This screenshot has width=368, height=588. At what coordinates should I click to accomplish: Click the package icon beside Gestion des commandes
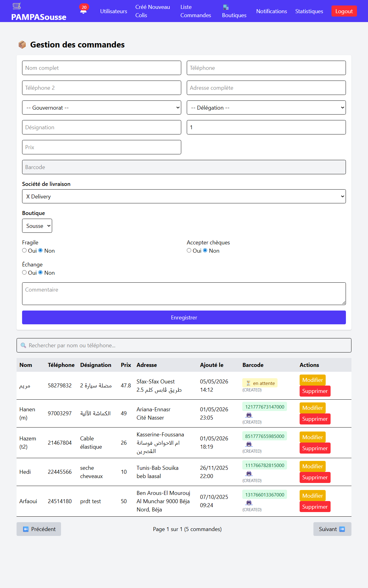[x=22, y=45]
